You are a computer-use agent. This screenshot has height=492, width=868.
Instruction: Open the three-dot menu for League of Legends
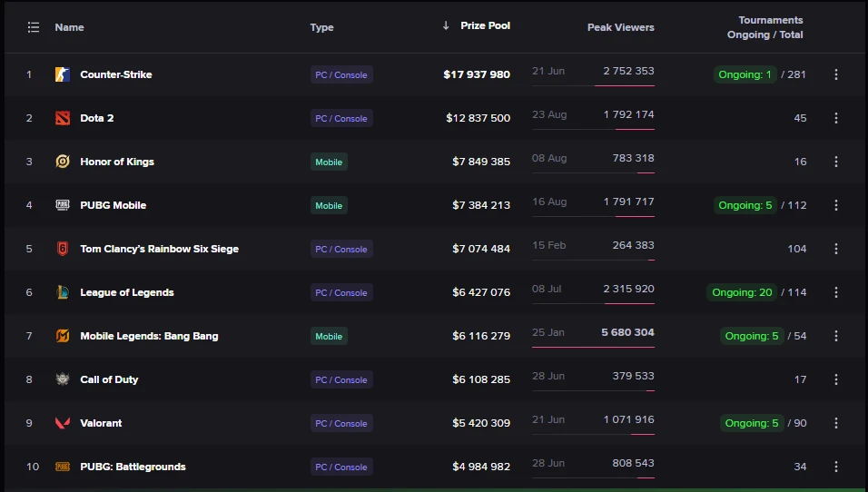836,292
